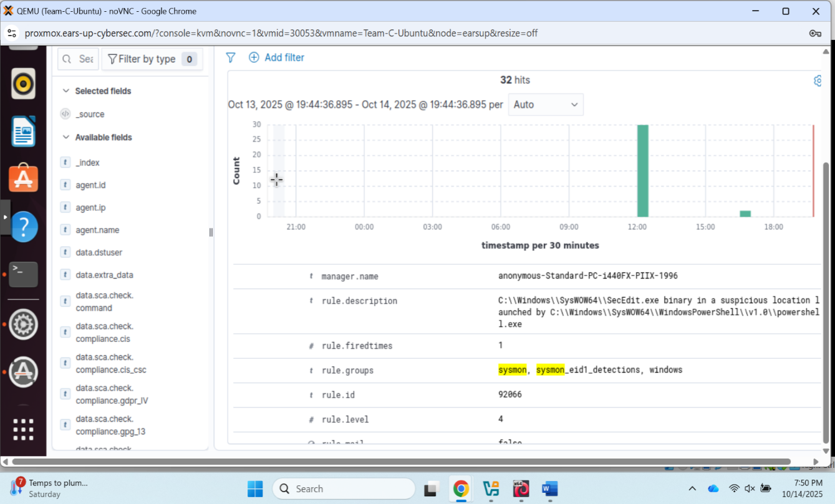Collapse the Available fields section
Screen dimensions: 835x504
pos(66,138)
